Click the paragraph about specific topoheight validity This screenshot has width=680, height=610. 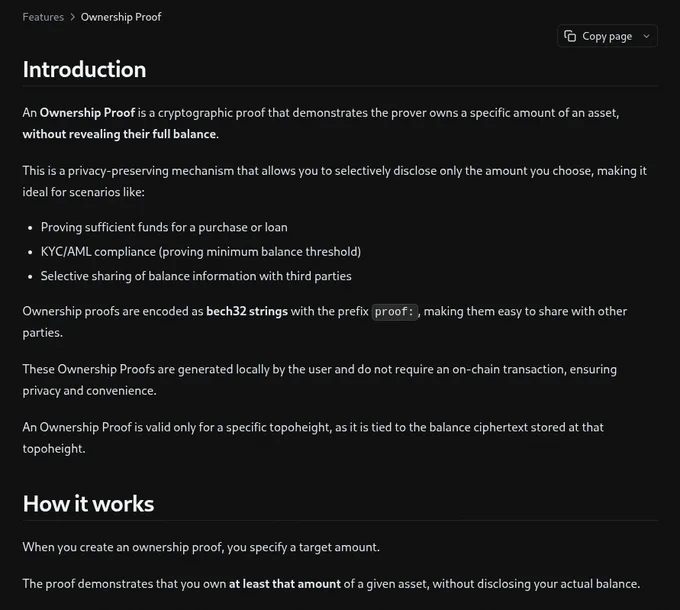(313, 438)
